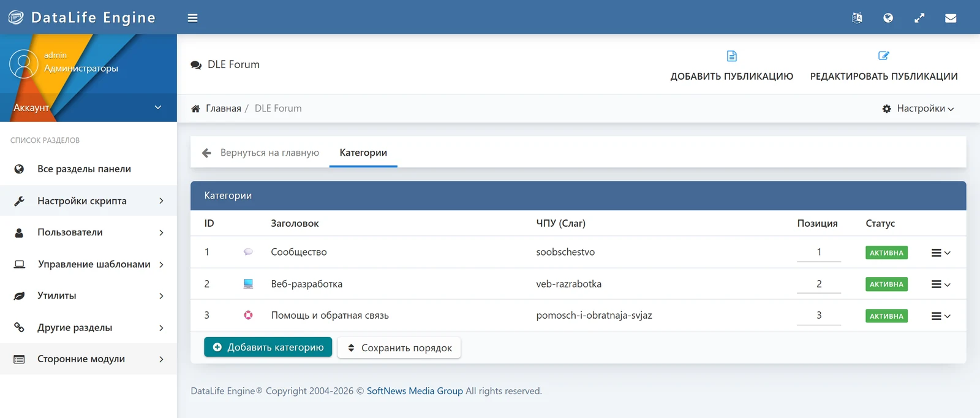The height and width of the screenshot is (418, 980).
Task: Click the leaf icon for Утилиты
Action: [x=19, y=296]
